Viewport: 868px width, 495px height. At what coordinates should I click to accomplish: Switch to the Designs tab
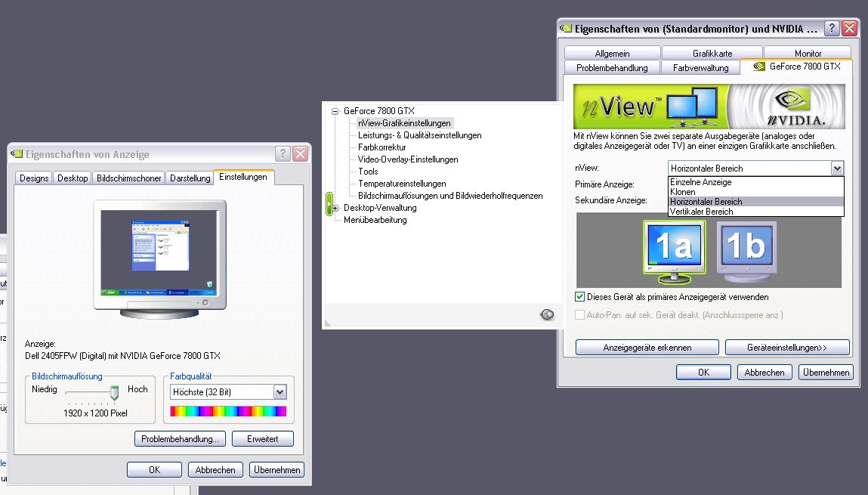click(34, 178)
